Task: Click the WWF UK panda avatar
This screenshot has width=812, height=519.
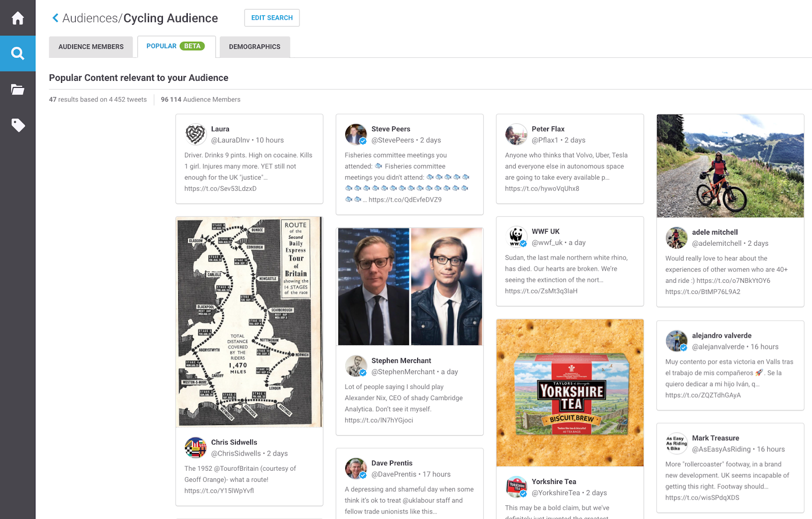Action: 516,237
